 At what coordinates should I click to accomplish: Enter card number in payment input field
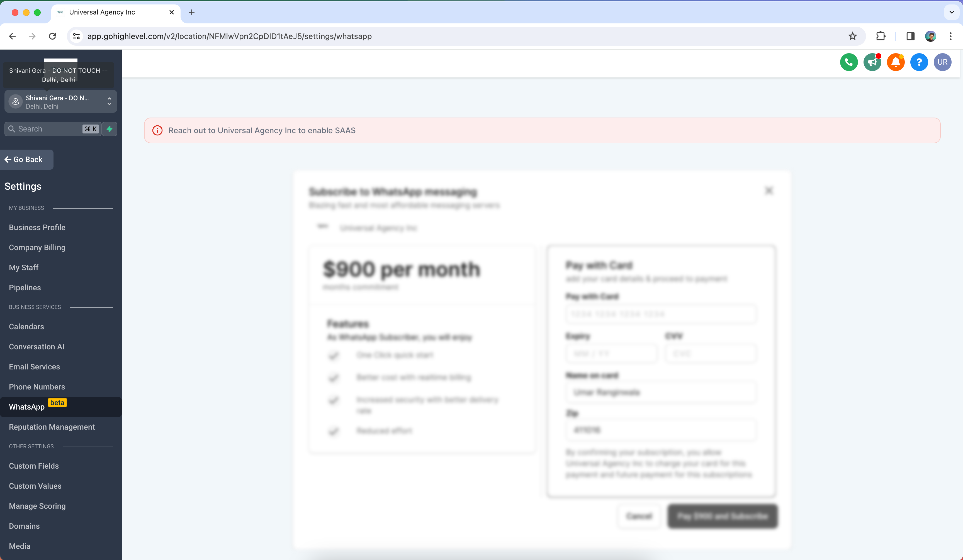tap(659, 314)
